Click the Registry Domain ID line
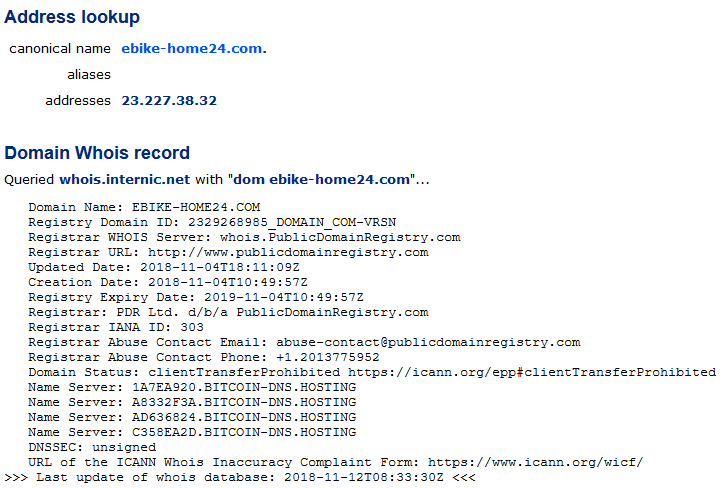This screenshot has width=724, height=488. point(212,223)
